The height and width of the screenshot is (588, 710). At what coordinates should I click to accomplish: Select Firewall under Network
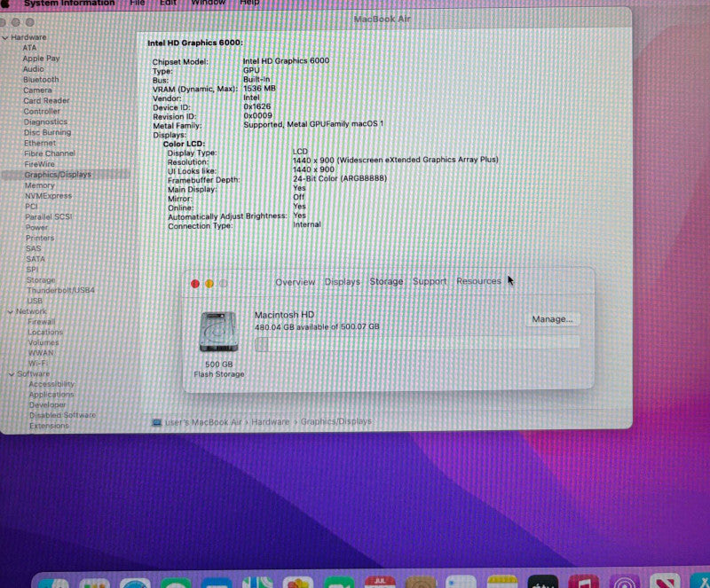41,322
